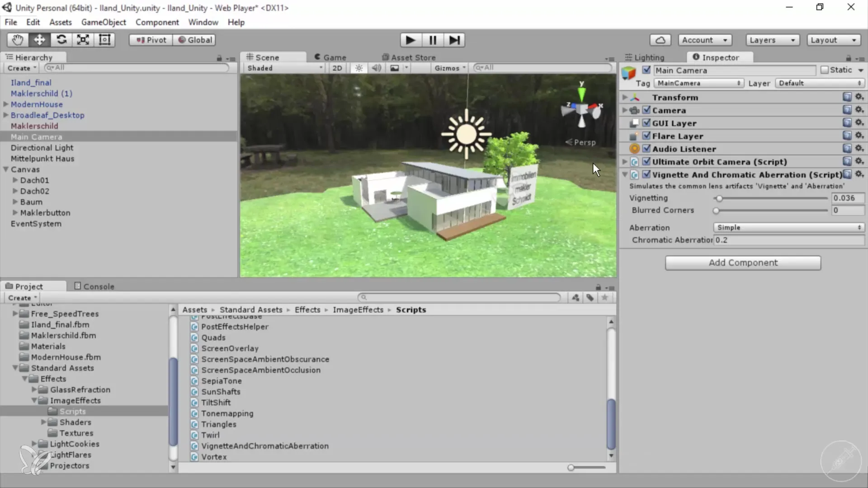Start Play mode
Image resolution: width=868 pixels, height=488 pixels.
tap(410, 40)
